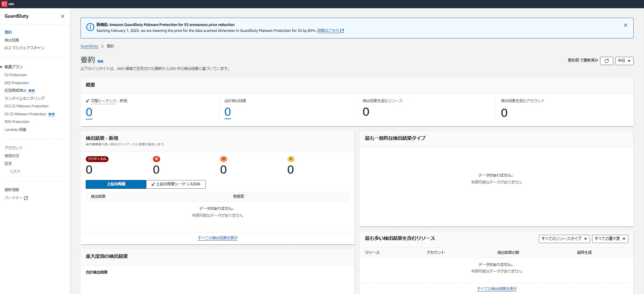
Task: Open 設定 in the sidebar
Action: click(x=8, y=163)
